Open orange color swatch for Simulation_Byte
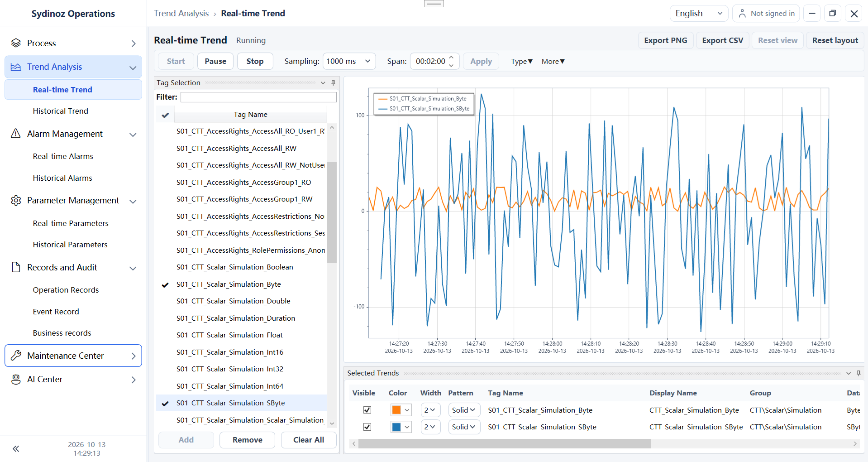Image resolution: width=868 pixels, height=462 pixels. click(401, 410)
